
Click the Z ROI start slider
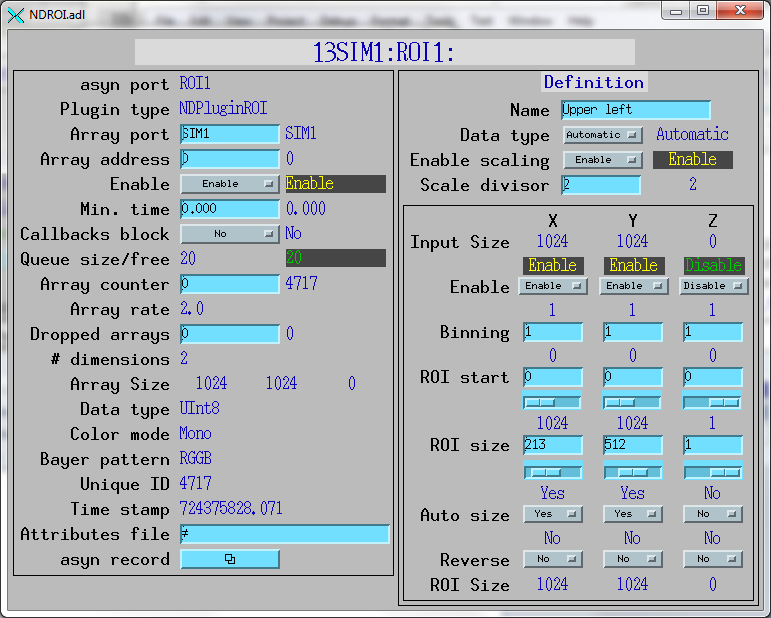(x=712, y=402)
